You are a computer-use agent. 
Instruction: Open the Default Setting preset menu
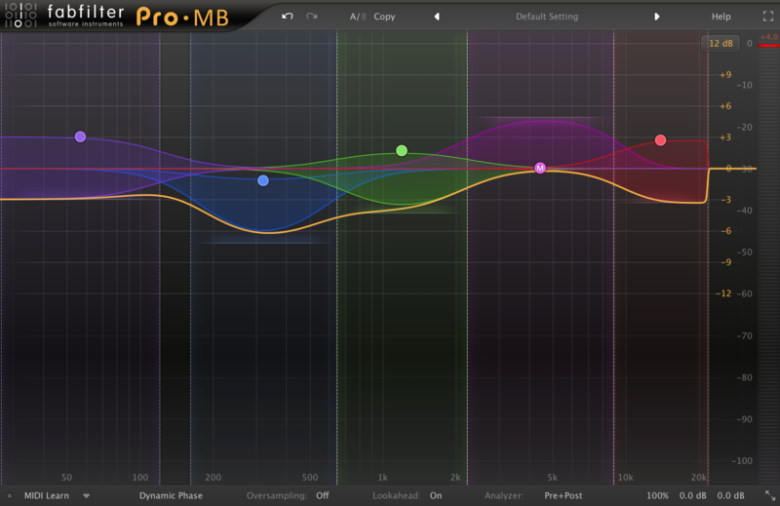pyautogui.click(x=547, y=16)
